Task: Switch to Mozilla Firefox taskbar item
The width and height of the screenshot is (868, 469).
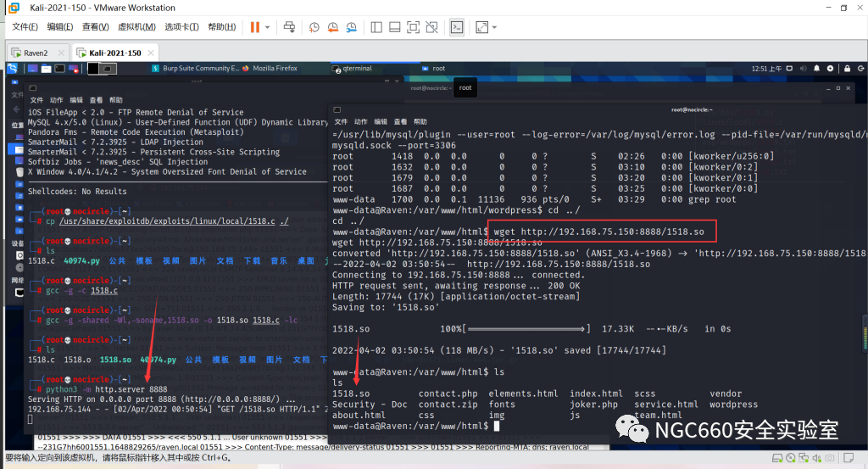Action: click(x=270, y=68)
